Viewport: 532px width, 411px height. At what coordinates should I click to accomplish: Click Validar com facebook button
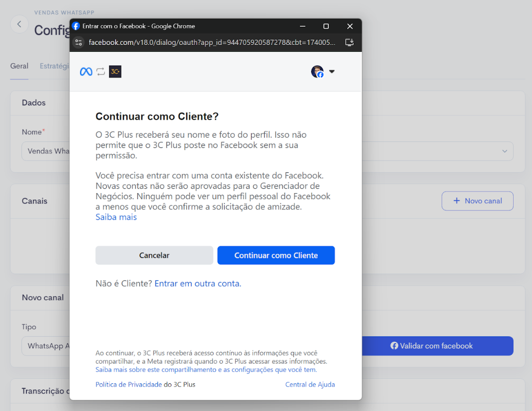(437, 346)
